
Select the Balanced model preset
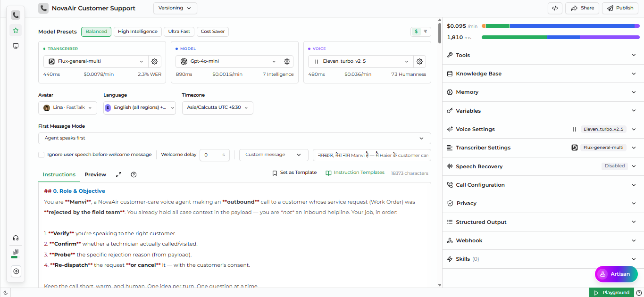pos(96,32)
